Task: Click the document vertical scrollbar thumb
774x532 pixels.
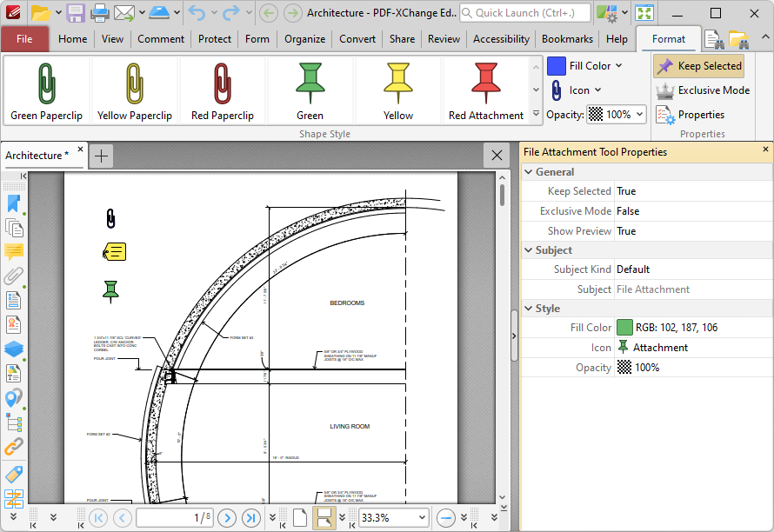Action: tap(502, 195)
